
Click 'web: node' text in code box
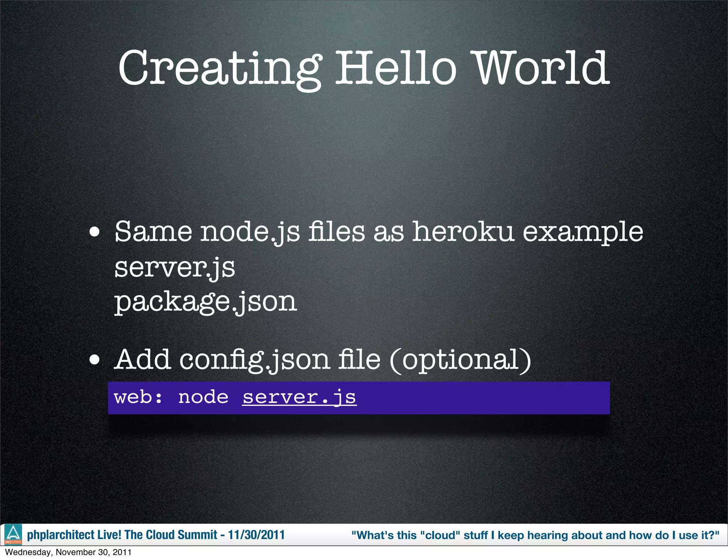point(171,397)
